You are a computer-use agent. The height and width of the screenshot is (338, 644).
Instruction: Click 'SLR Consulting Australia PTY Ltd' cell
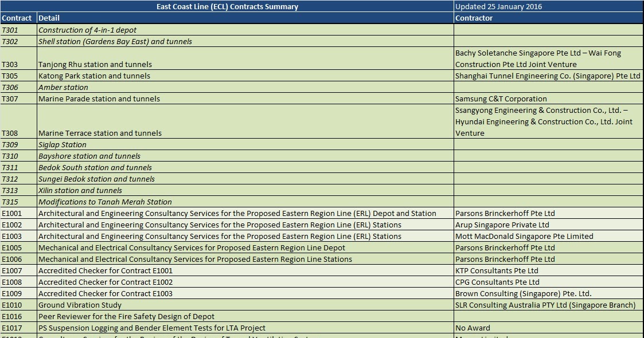click(x=549, y=305)
